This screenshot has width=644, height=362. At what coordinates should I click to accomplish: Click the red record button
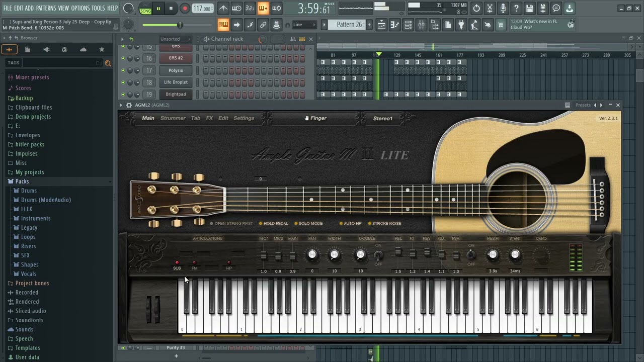(x=185, y=9)
